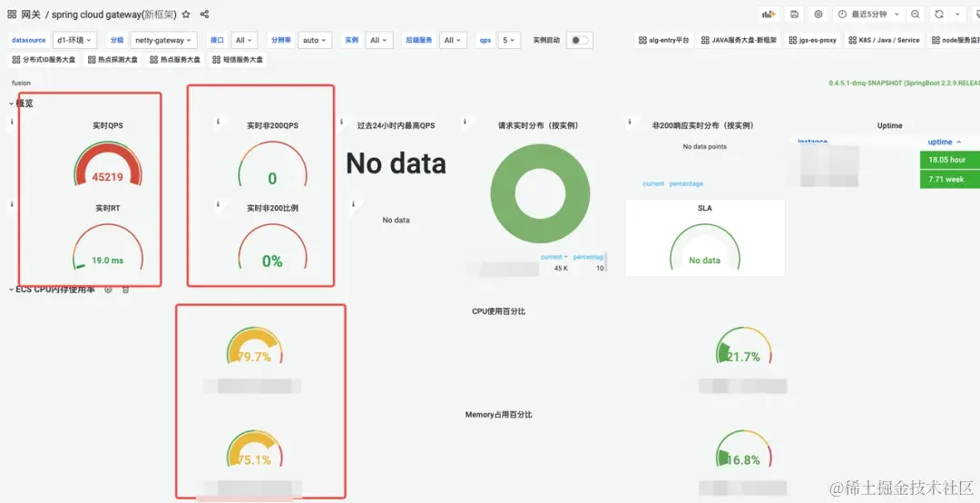Image resolution: width=980 pixels, height=503 pixels.
Task: Open dashboard settings gear in top toolbar
Action: pyautogui.click(x=818, y=14)
